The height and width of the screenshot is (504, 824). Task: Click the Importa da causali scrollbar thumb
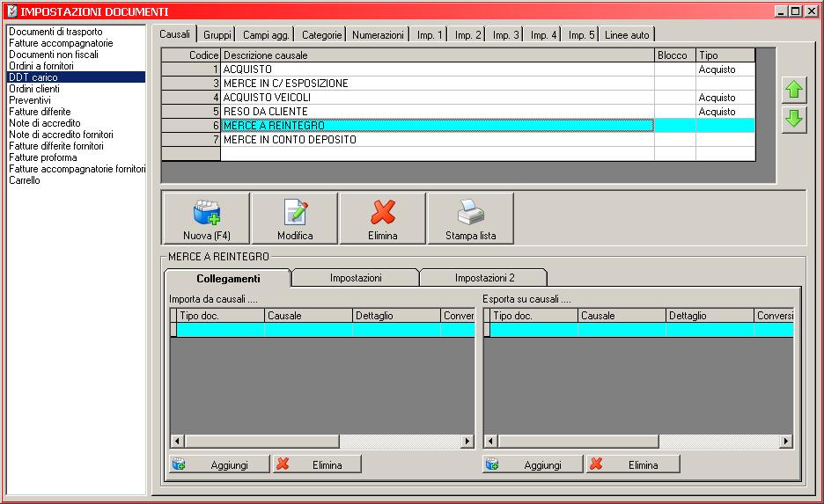point(261,441)
